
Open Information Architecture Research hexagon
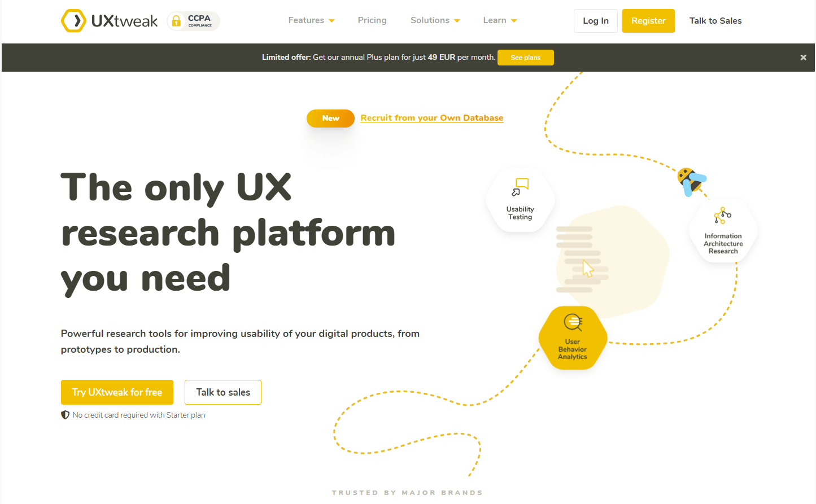[723, 230]
